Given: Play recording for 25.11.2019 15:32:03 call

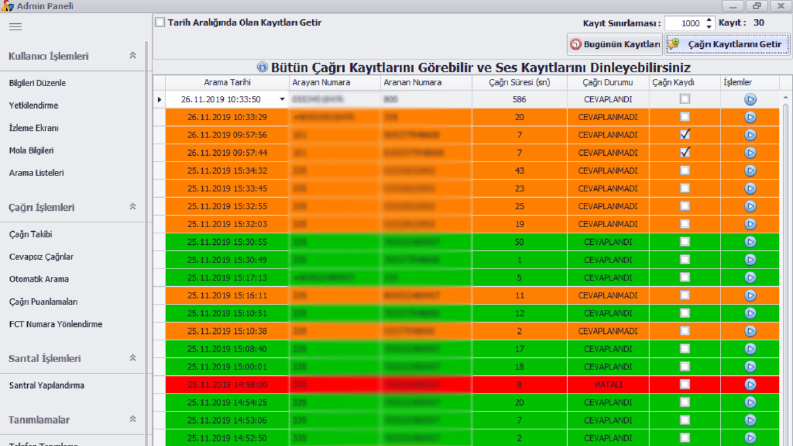Looking at the screenshot, I should [x=750, y=224].
